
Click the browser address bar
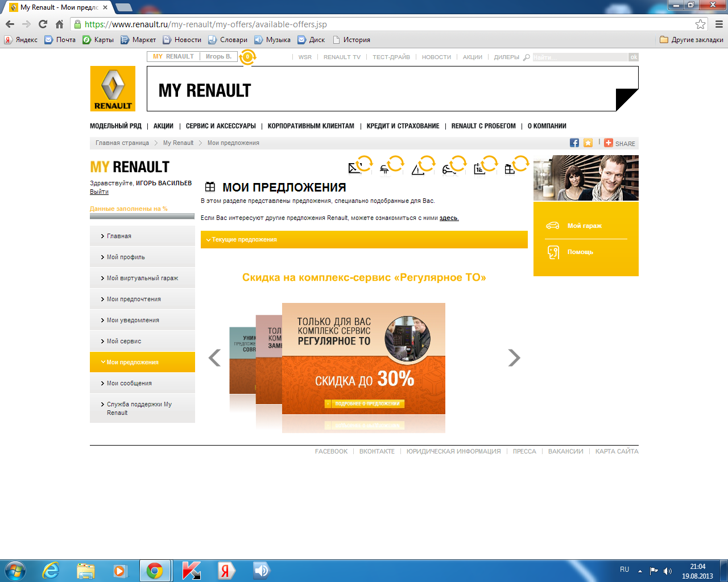387,24
